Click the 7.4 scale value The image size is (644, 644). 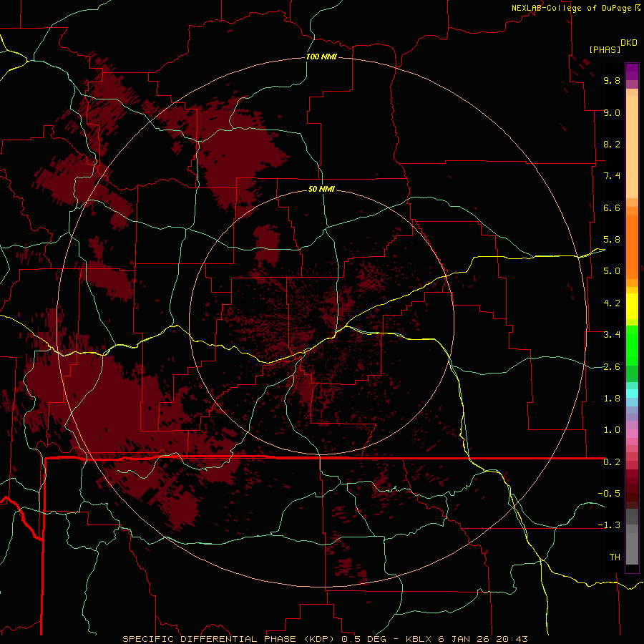pyautogui.click(x=612, y=176)
